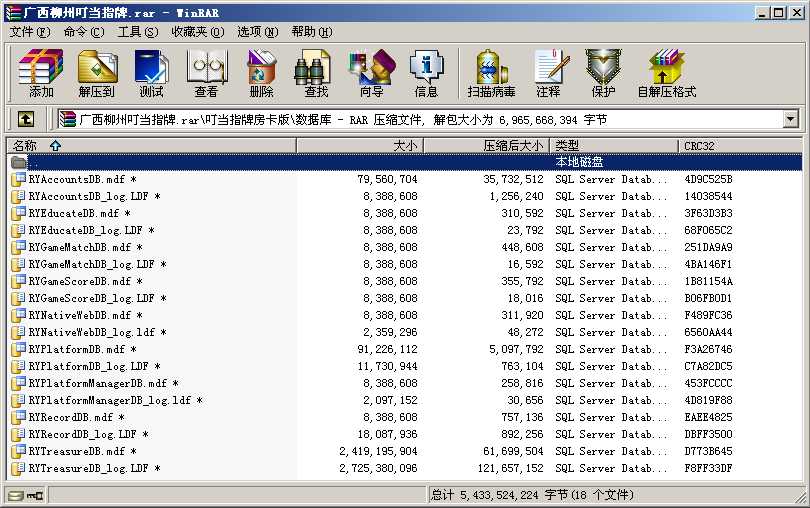This screenshot has height=508, width=810.
Task: Click the Delete (删除) toolbar icon
Action: coord(261,73)
